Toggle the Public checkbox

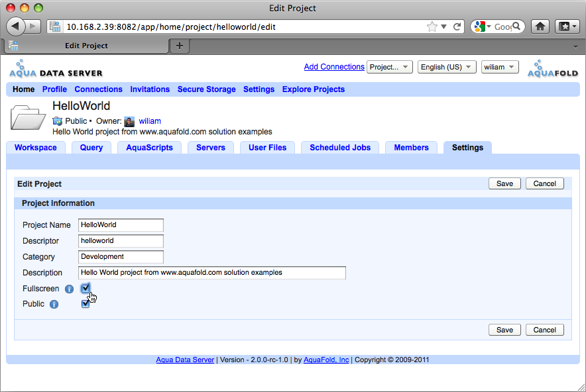coord(86,304)
